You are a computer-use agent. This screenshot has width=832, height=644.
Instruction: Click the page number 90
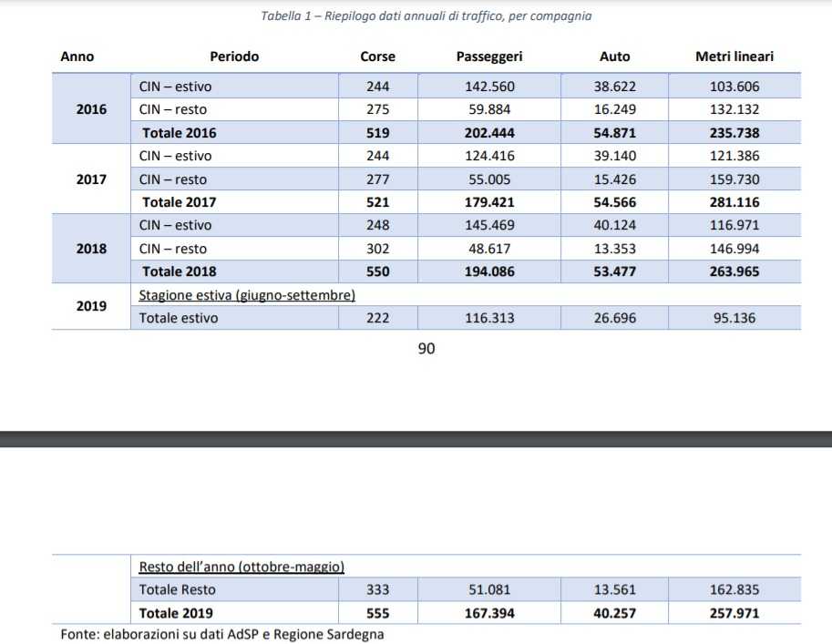[x=426, y=349]
